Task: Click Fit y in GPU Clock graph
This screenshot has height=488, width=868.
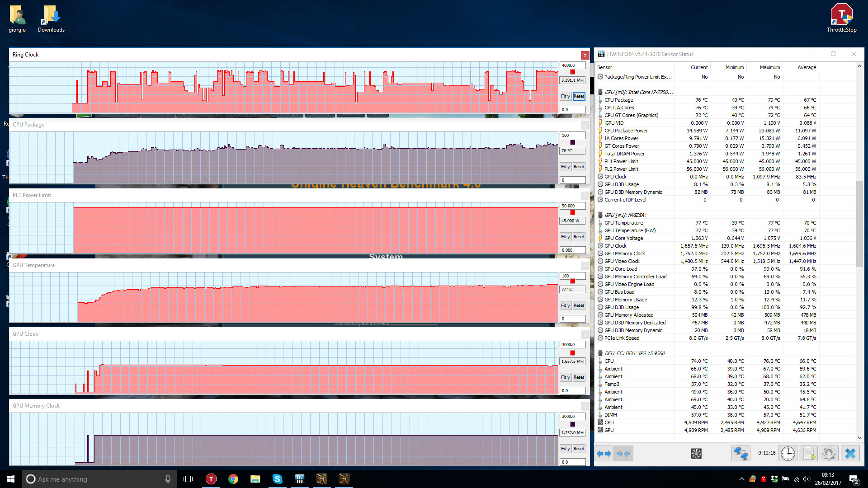Action: click(565, 377)
